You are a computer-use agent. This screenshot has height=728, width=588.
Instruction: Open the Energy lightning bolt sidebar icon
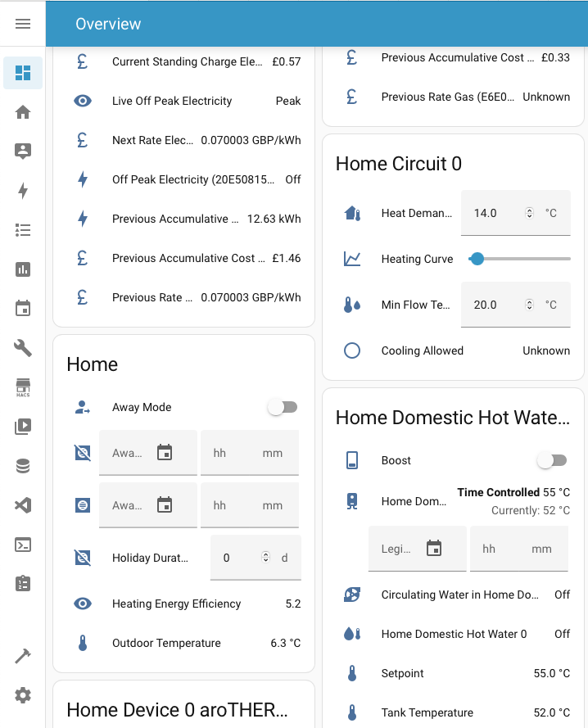tap(23, 190)
